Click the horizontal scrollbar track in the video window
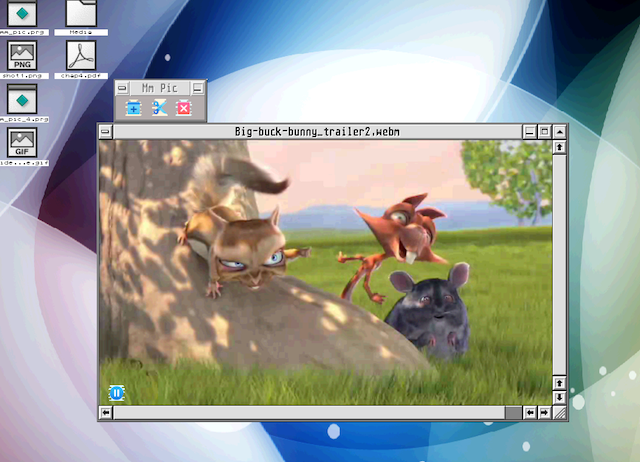640x462 pixels. [309, 413]
